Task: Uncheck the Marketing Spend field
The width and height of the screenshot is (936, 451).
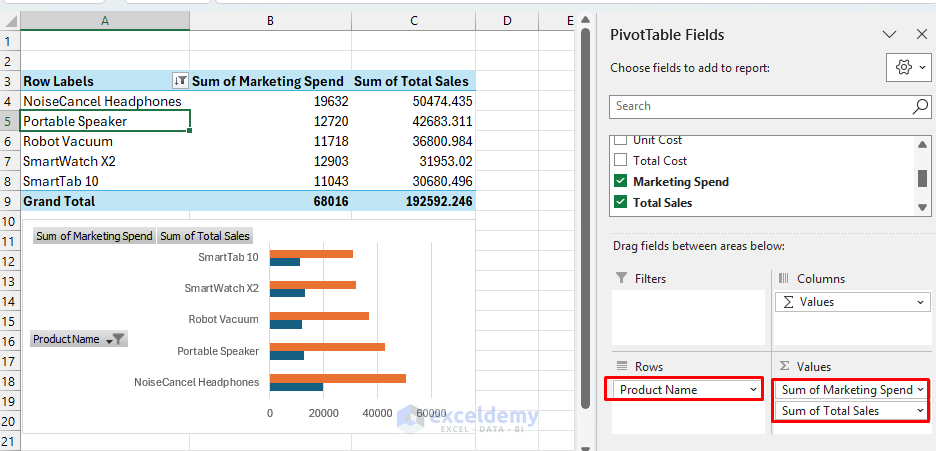Action: click(x=621, y=181)
